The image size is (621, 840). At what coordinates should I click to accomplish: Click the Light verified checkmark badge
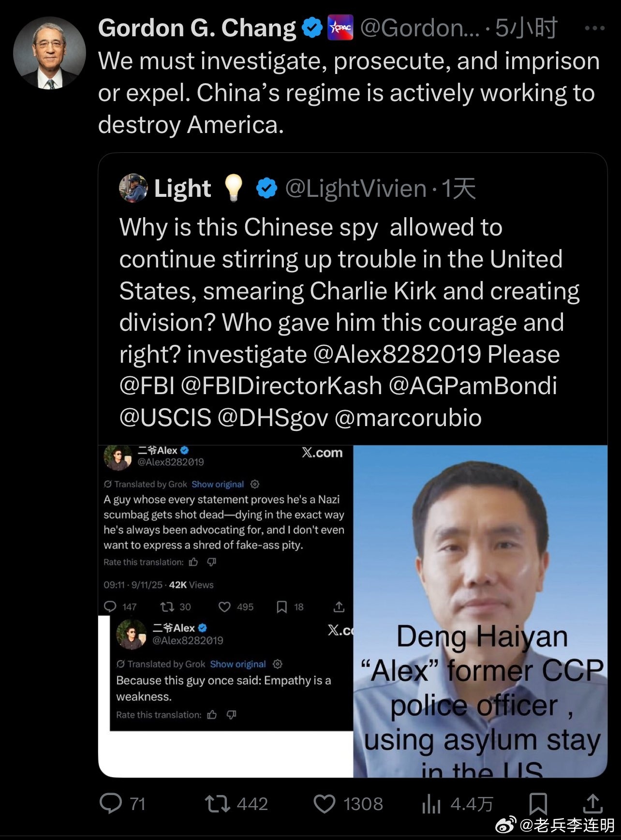[266, 188]
